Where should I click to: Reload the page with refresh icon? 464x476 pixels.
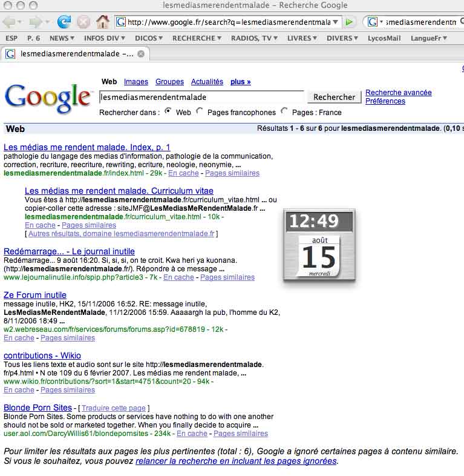[x=64, y=22]
